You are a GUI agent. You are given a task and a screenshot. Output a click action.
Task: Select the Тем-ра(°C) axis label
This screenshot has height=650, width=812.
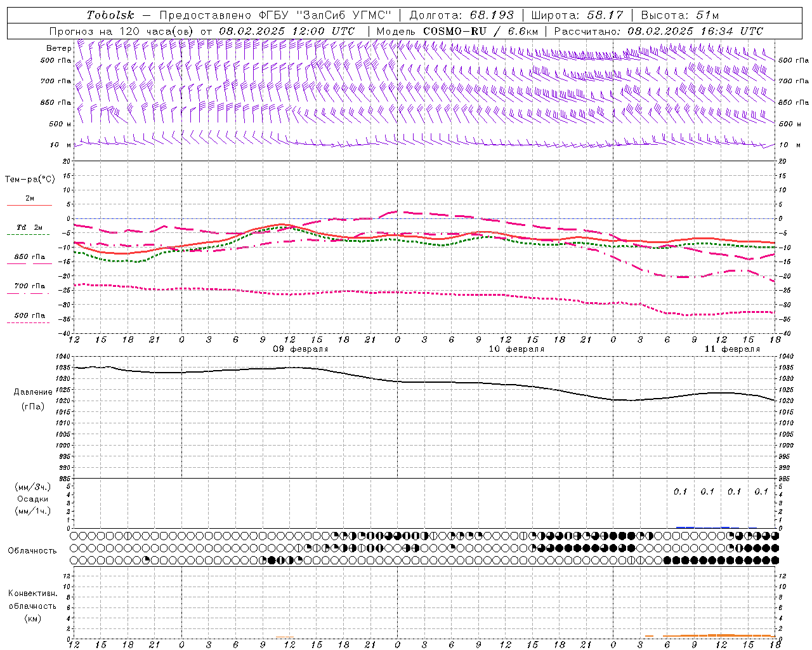[x=30, y=180]
